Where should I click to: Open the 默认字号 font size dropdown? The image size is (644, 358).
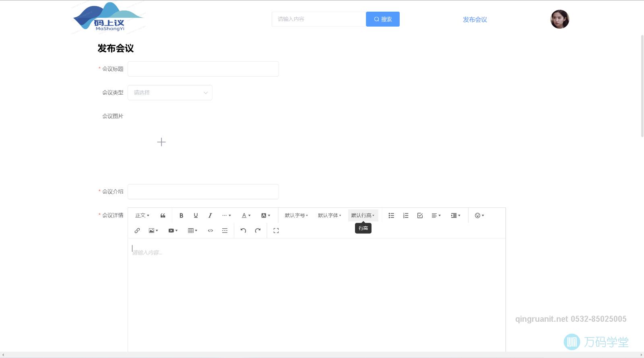click(x=296, y=215)
